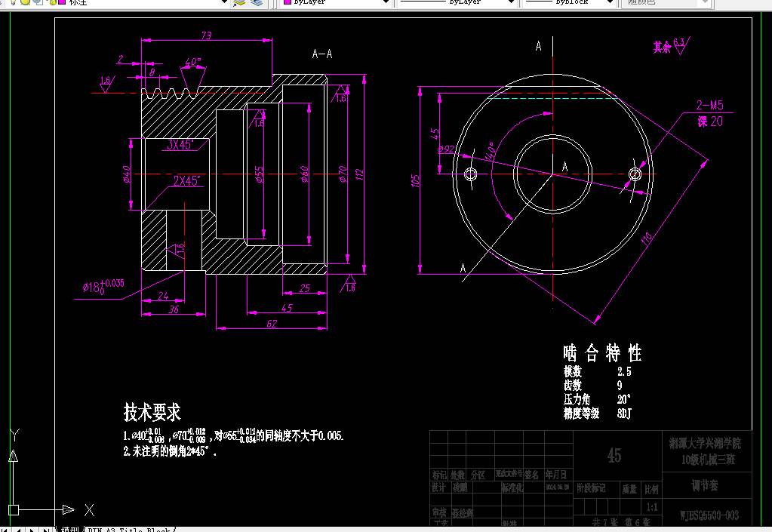Select the 62 horizontal dimension

click(x=272, y=323)
